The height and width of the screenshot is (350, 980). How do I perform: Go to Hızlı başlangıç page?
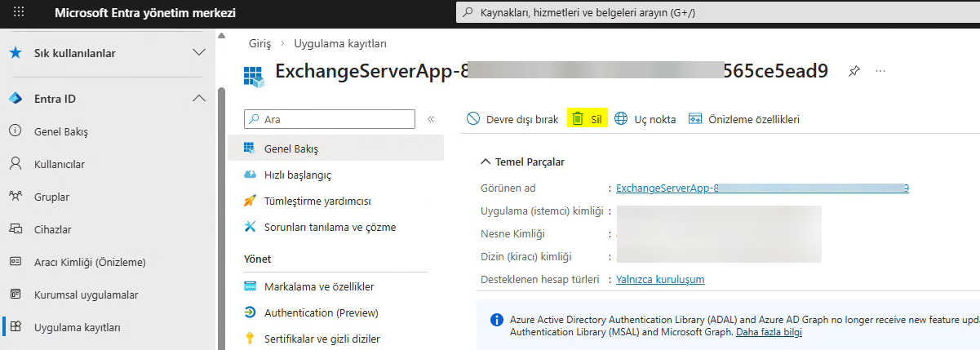click(x=297, y=175)
